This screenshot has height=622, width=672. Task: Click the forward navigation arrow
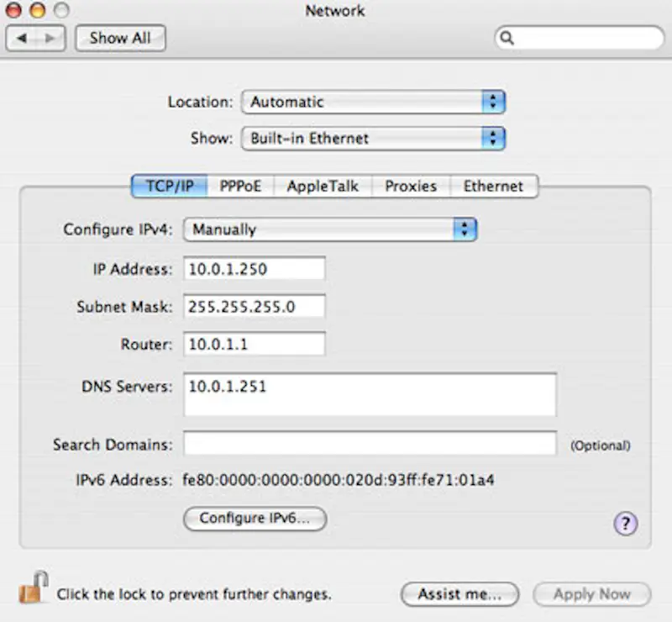pos(49,38)
